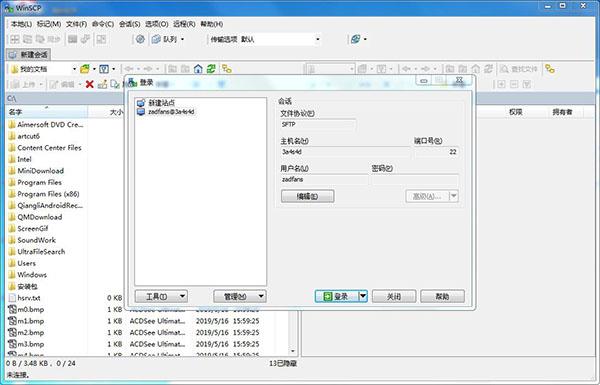Click the properties icon next to the red X
Image resolution: width=600 pixels, height=385 pixels.
click(x=102, y=84)
